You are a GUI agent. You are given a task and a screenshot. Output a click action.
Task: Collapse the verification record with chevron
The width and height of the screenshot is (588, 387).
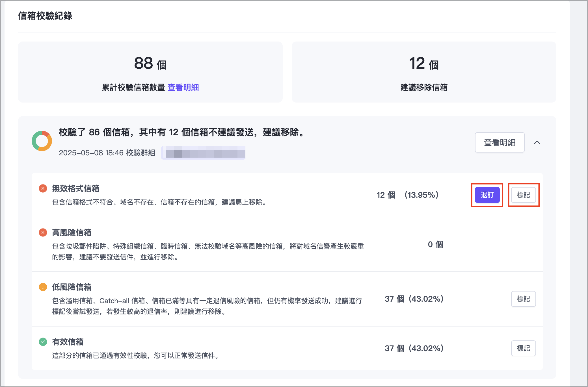537,142
